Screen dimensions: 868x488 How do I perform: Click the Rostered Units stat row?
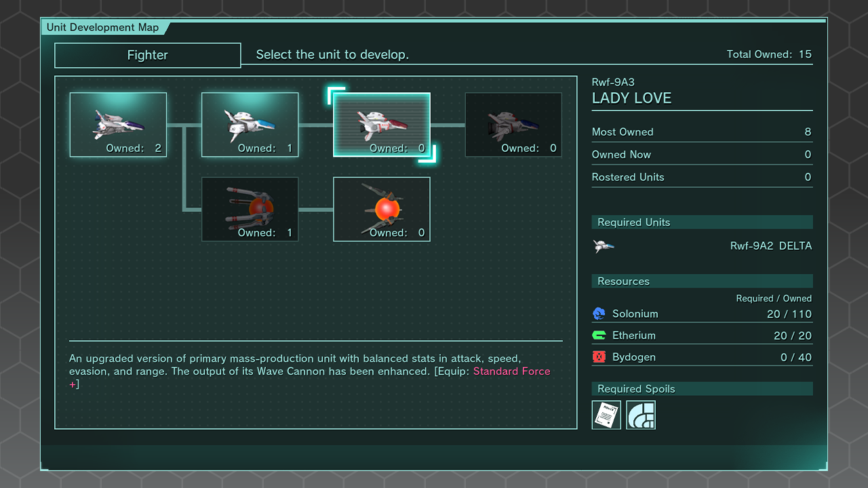[x=701, y=178]
